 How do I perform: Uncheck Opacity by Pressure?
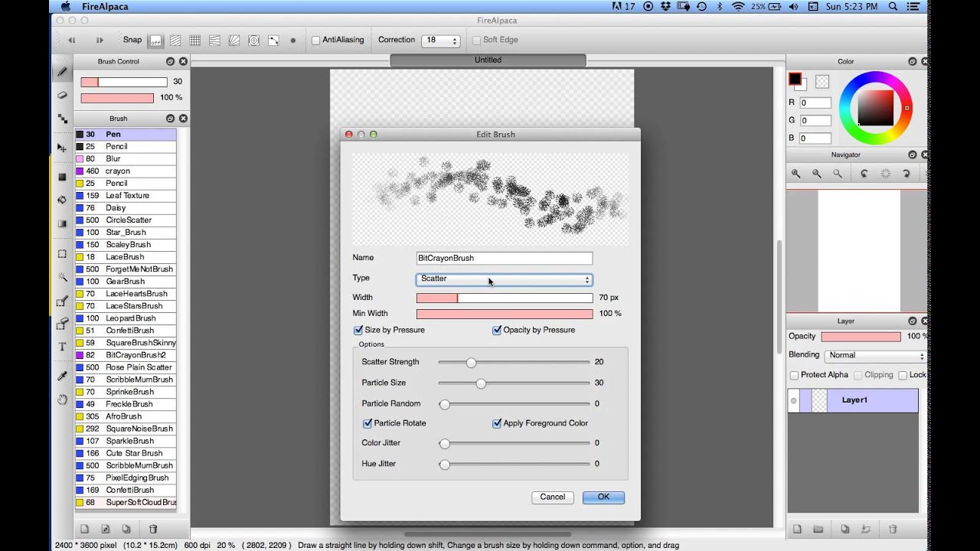pyautogui.click(x=497, y=330)
